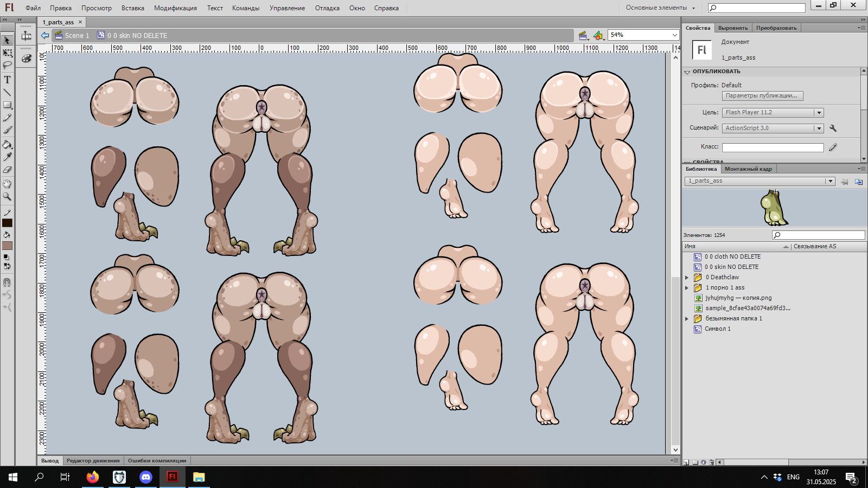Click the stroke color swatch
Screen dimensions: 868x488
click(x=7, y=223)
